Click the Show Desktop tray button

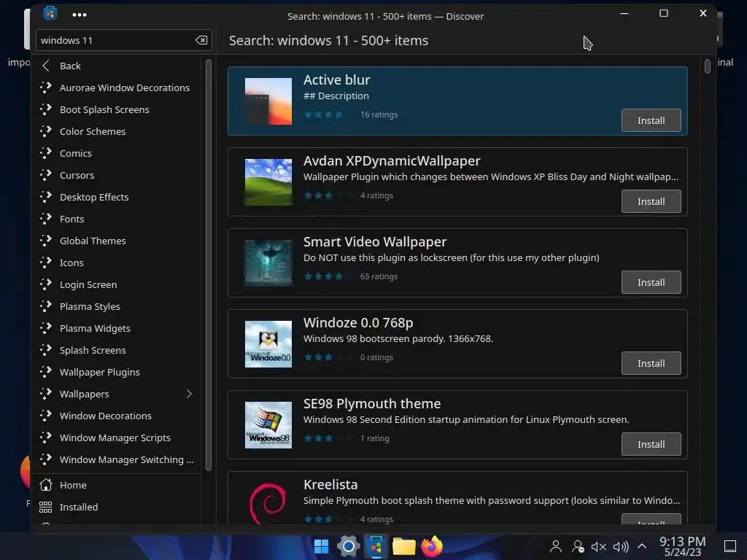pos(729,546)
